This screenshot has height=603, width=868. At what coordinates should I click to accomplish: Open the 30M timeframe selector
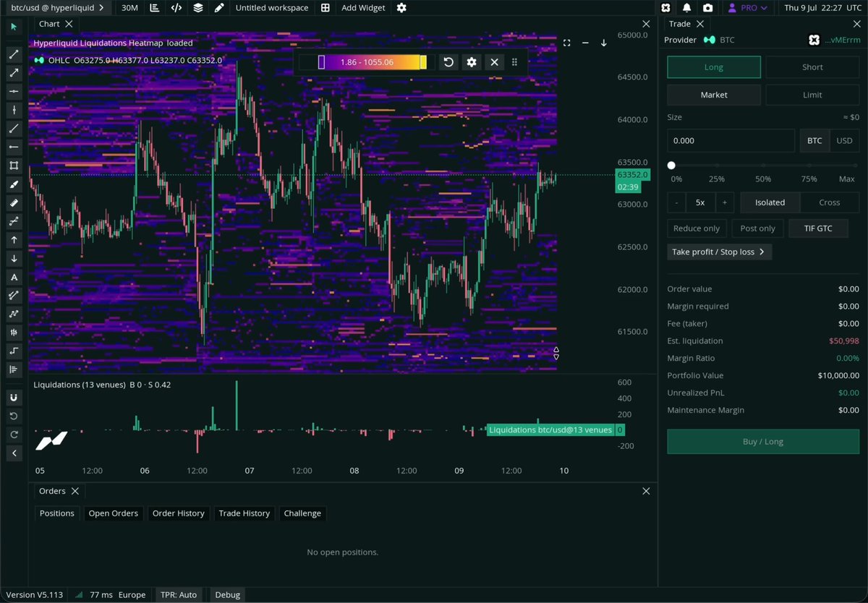130,8
